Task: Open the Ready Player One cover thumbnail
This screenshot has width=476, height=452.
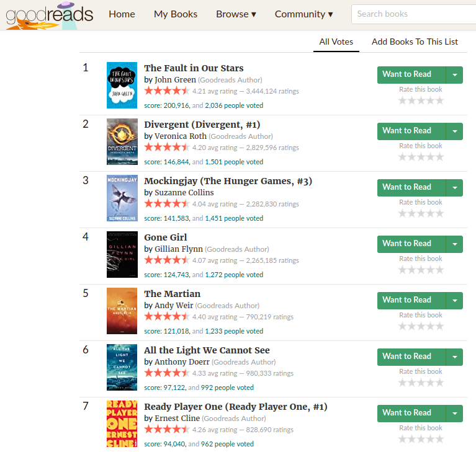Action: tap(122, 423)
